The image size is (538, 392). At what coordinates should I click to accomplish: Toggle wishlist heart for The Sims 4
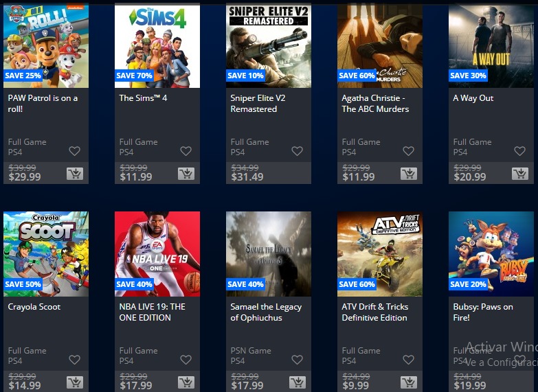coord(186,151)
